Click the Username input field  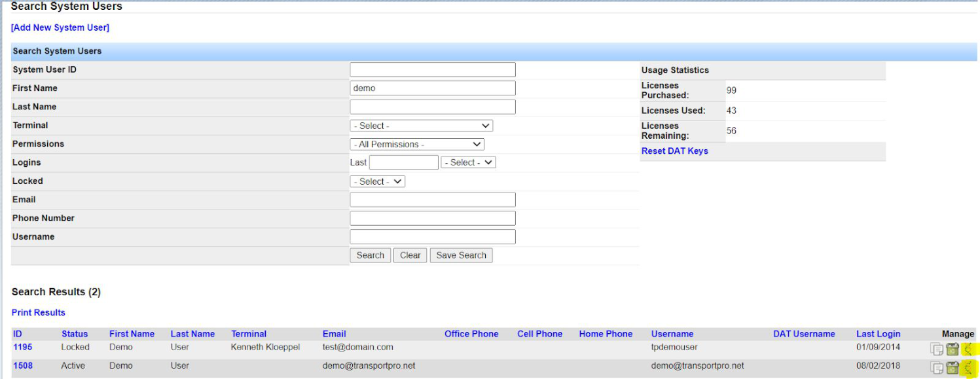tap(433, 237)
